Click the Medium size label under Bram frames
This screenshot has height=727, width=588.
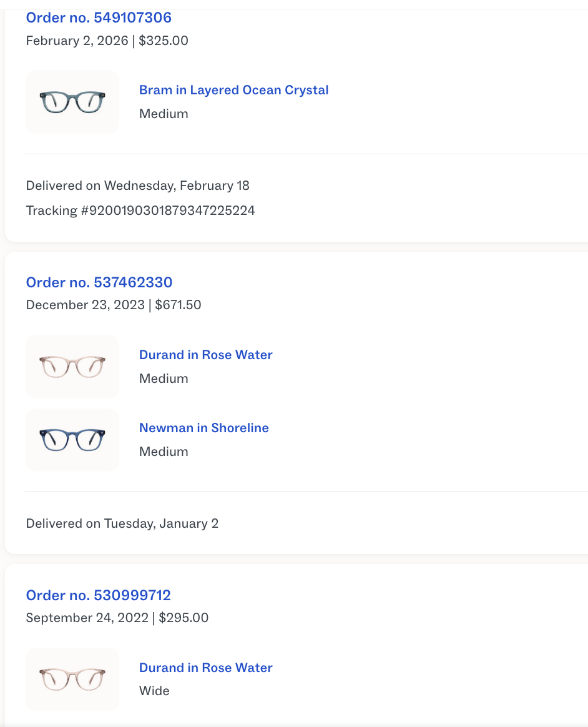point(164,114)
